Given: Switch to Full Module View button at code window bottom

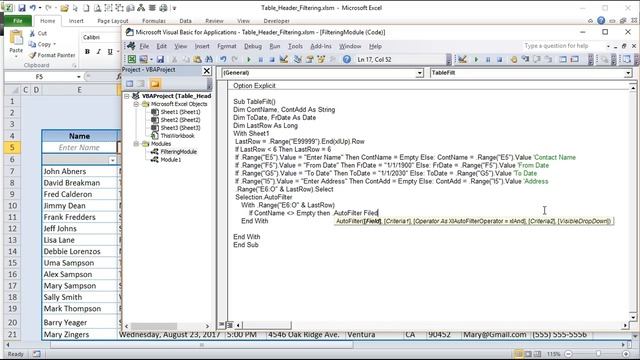Looking at the screenshot, I should [229, 325].
